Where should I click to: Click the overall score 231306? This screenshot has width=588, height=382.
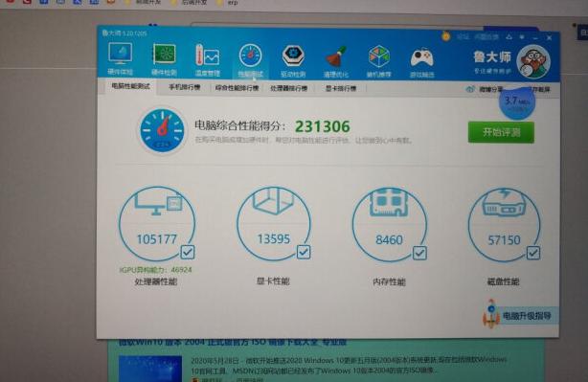tap(323, 126)
